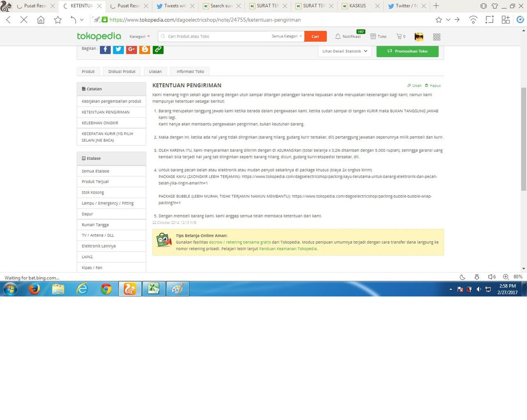527x420 pixels.
Task: Select the Stok Kosong category
Action: pos(112,192)
